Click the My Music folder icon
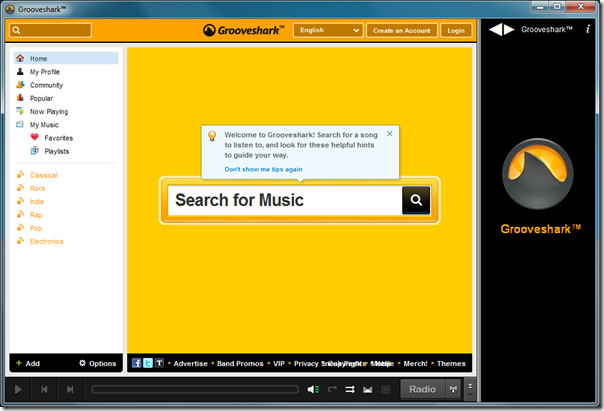 point(20,124)
